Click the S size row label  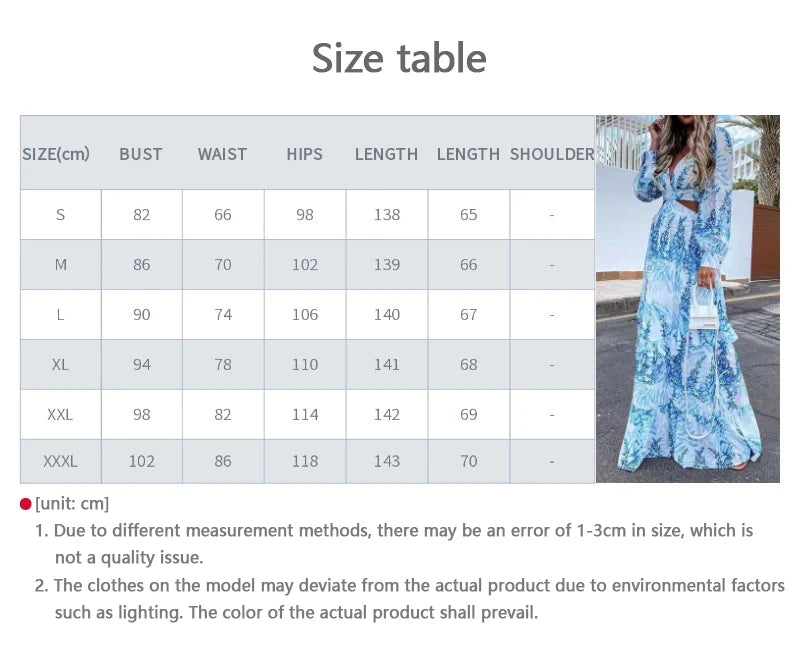(x=61, y=215)
